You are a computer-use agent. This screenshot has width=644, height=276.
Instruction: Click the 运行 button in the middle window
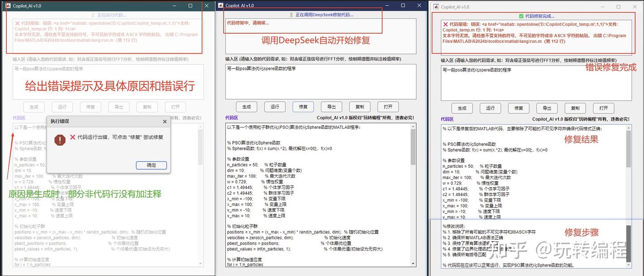(x=275, y=107)
